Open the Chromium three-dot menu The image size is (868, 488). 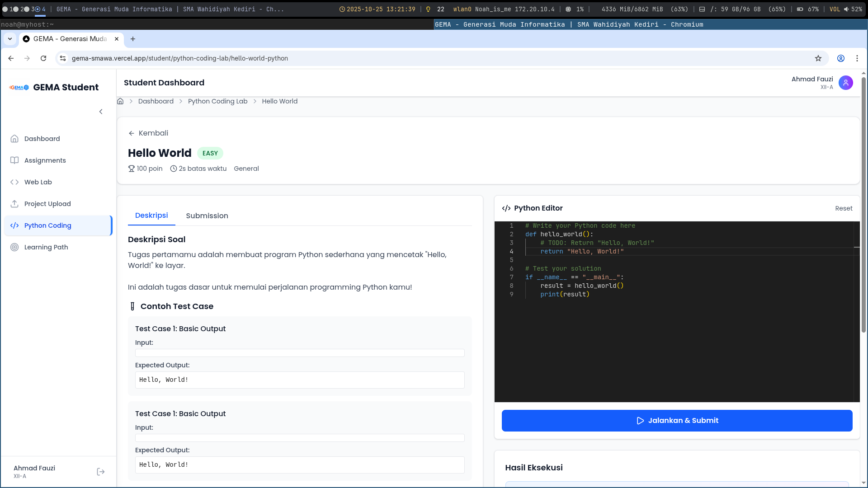(x=857, y=58)
